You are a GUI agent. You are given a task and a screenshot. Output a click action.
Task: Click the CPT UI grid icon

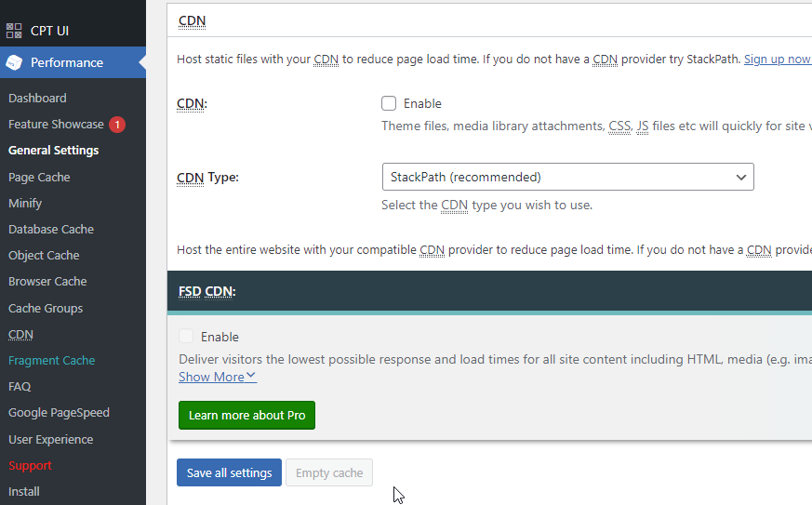(14, 31)
